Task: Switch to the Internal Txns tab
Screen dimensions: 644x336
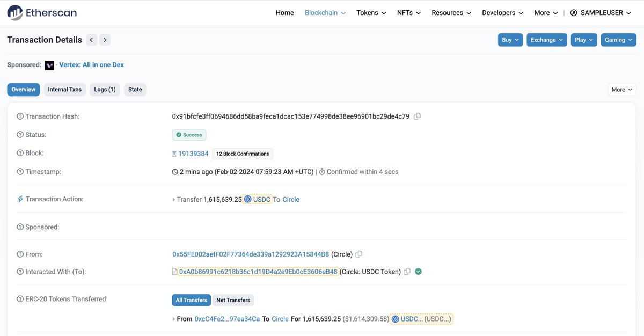Action: click(x=65, y=90)
